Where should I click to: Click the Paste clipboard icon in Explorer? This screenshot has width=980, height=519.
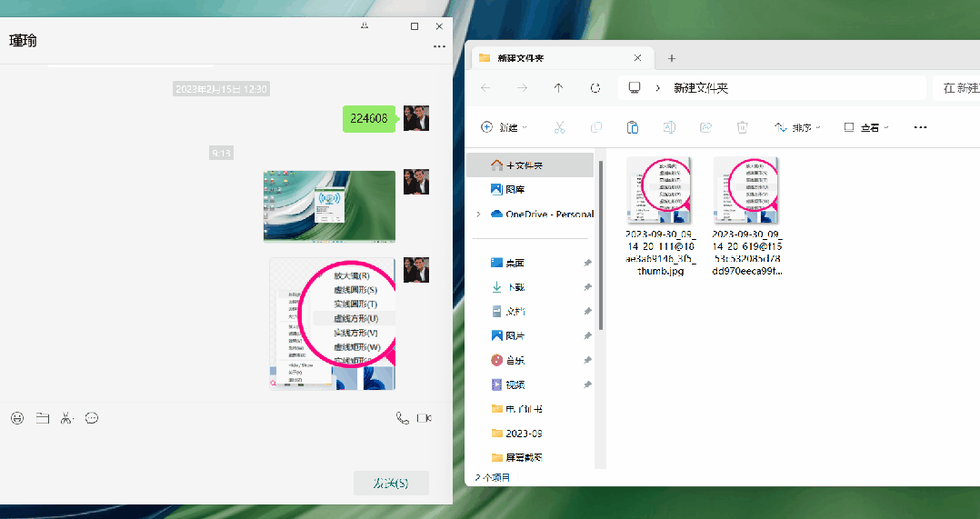click(633, 127)
